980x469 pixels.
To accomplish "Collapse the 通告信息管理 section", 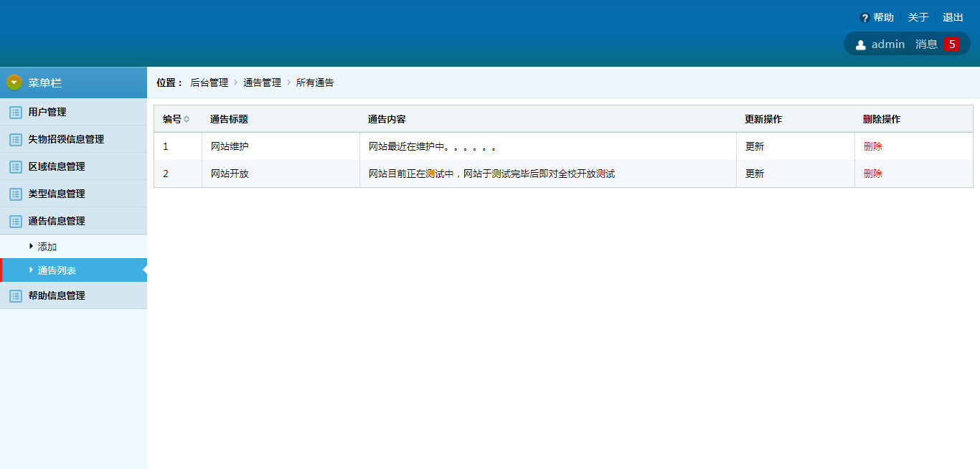I will pyautogui.click(x=73, y=221).
